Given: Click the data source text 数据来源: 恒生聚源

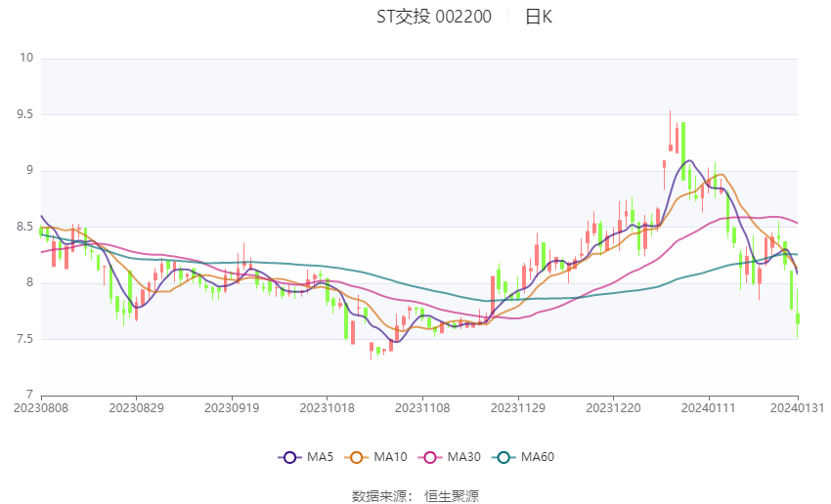Looking at the screenshot, I should (415, 496).
